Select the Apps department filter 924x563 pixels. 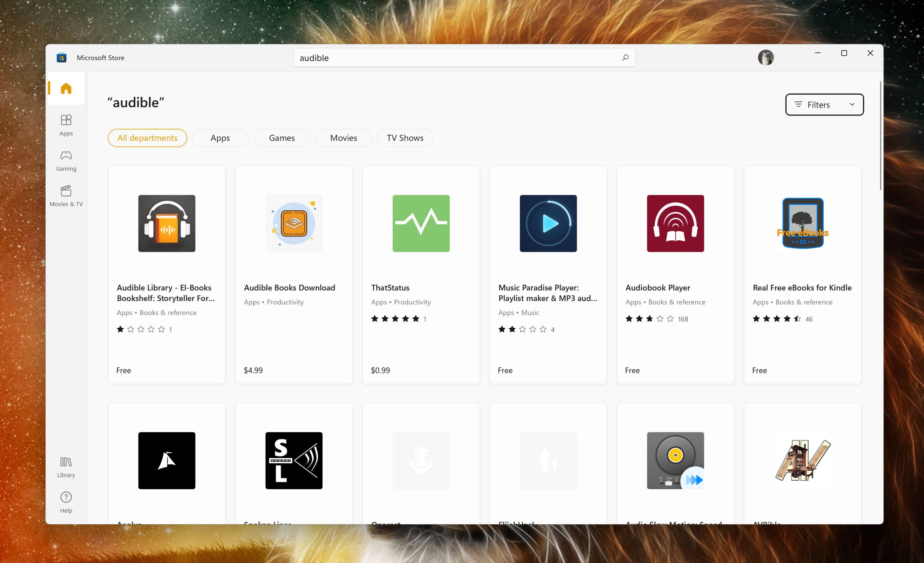point(220,138)
